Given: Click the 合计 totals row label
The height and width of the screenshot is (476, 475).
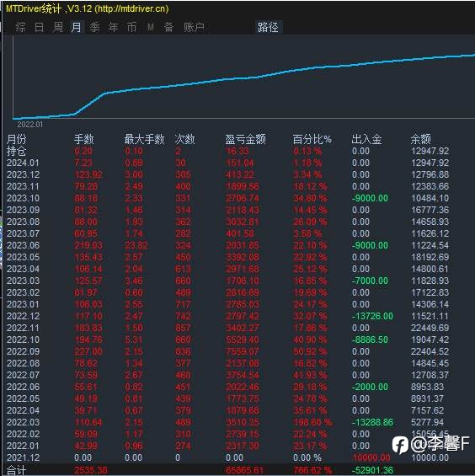Looking at the screenshot, I should click(16, 471).
